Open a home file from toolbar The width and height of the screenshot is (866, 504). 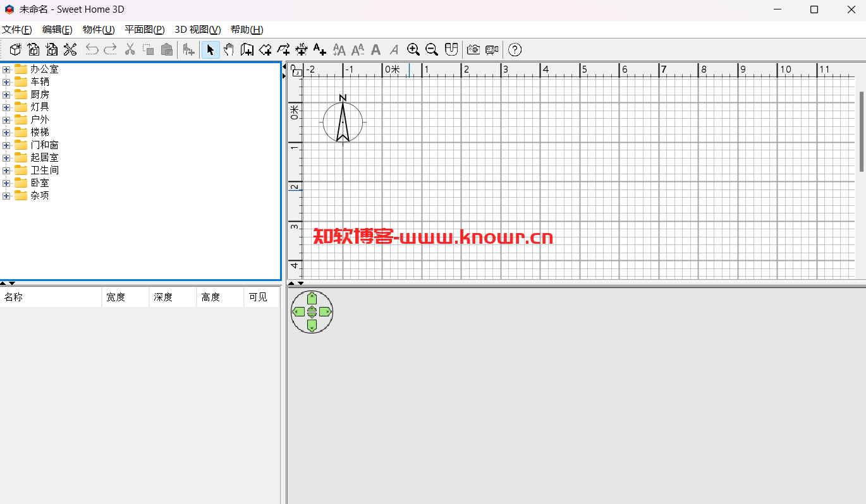point(34,49)
